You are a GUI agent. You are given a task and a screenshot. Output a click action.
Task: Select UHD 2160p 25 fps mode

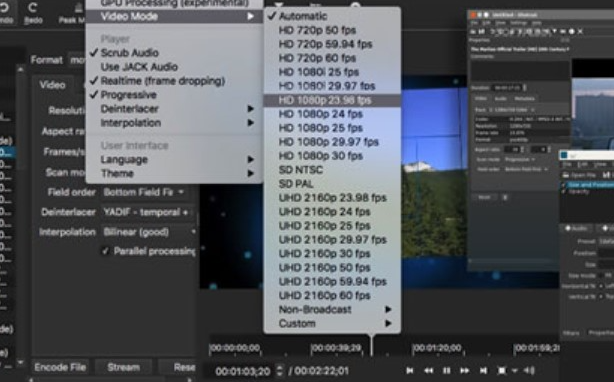pyautogui.click(x=332, y=226)
